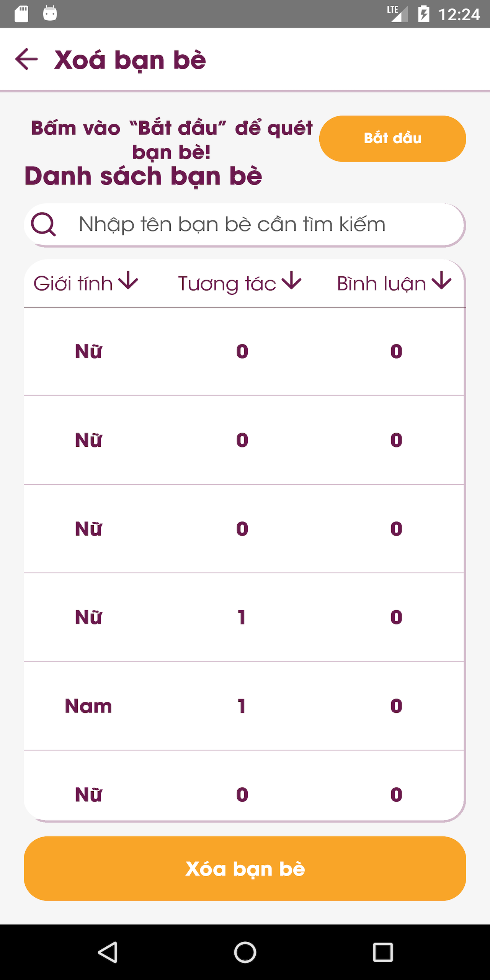
Task: Select the Nam friend row
Action: pos(244,706)
